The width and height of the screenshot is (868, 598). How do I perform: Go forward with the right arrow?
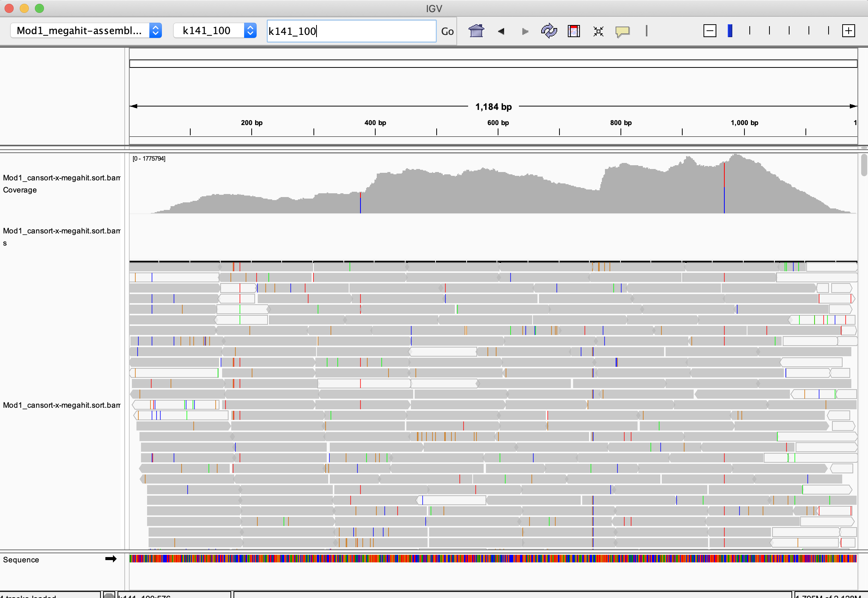(525, 31)
